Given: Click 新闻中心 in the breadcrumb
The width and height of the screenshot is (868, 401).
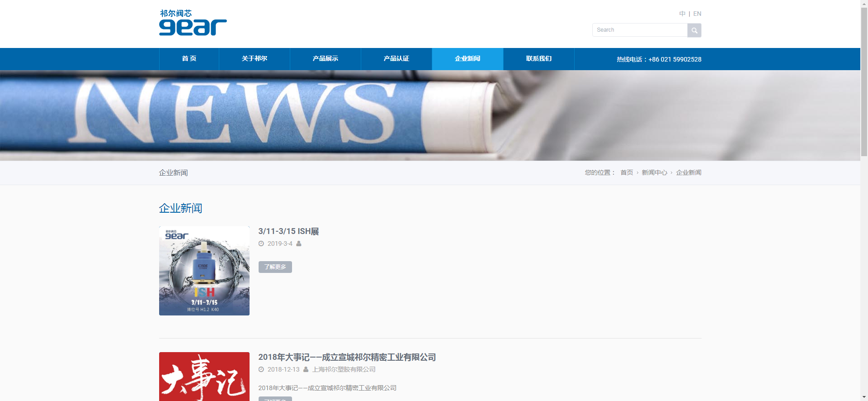Looking at the screenshot, I should 654,172.
